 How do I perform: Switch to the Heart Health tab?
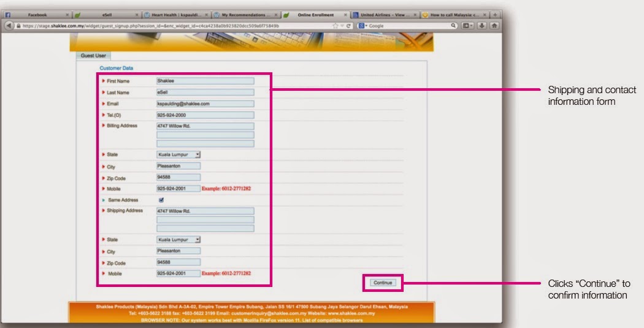point(176,15)
